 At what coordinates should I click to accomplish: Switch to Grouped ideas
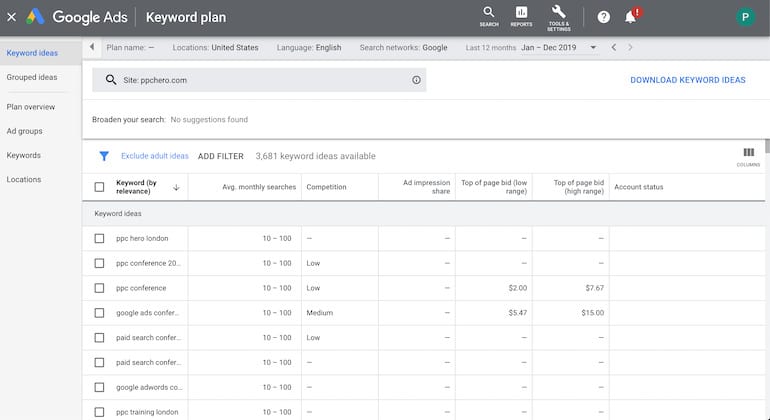[x=32, y=77]
